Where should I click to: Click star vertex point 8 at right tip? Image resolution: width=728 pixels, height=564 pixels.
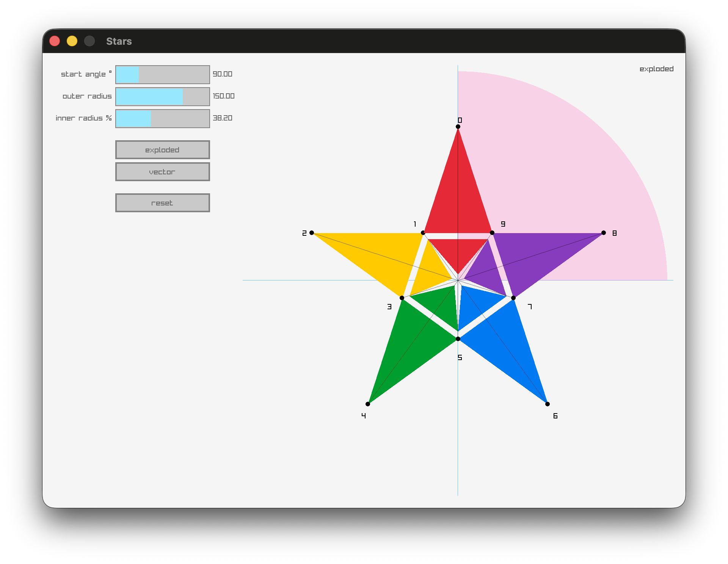click(604, 233)
